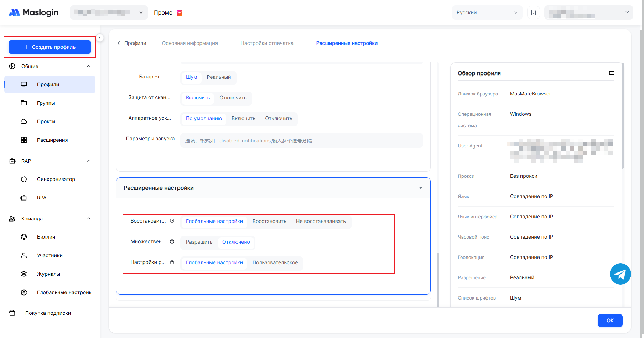Switch to Настройки отпечатка tab
644x338 pixels.
click(x=267, y=43)
